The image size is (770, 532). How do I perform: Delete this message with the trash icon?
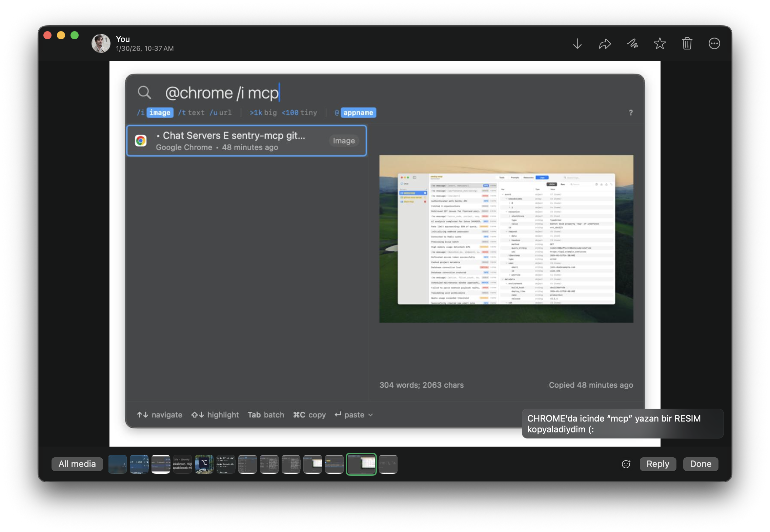tap(687, 43)
